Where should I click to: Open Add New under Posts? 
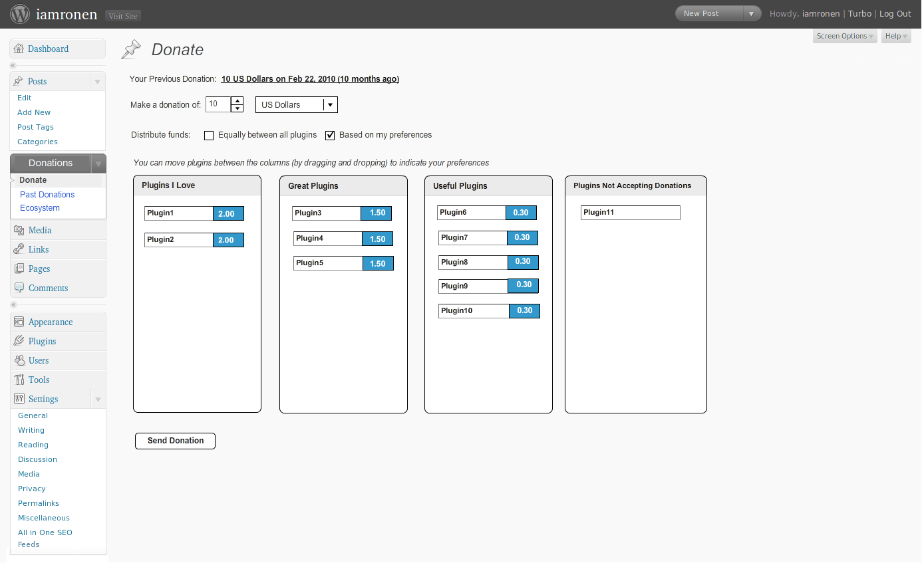point(34,112)
